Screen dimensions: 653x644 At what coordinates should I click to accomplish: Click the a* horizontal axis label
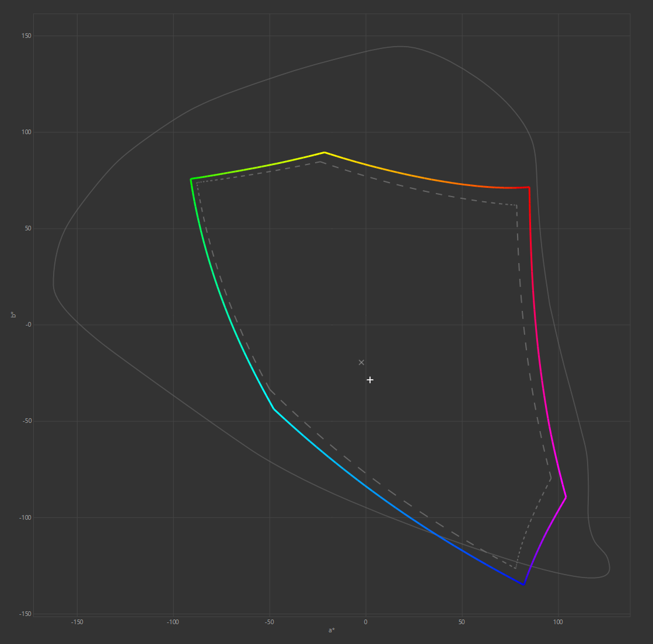click(x=331, y=630)
